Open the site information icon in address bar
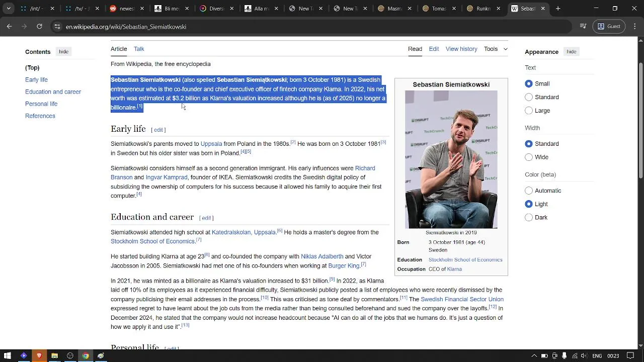Viewport: 644px width, 362px height. coord(57,27)
